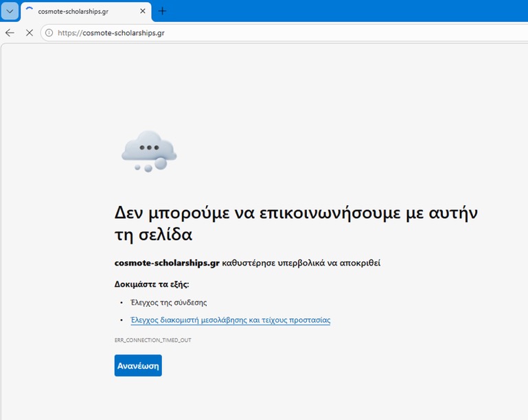Click the main error heading text
Screen dimensions: 528x420
[x=296, y=224]
